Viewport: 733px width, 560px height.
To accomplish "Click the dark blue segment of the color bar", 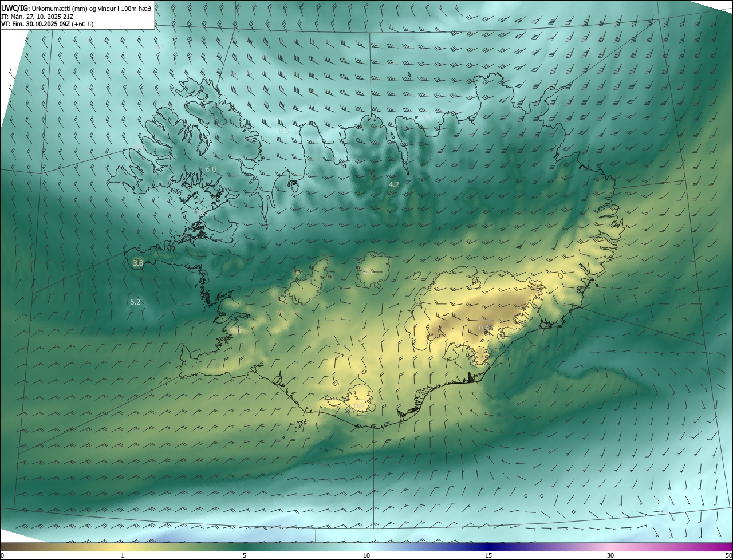I will [488, 547].
